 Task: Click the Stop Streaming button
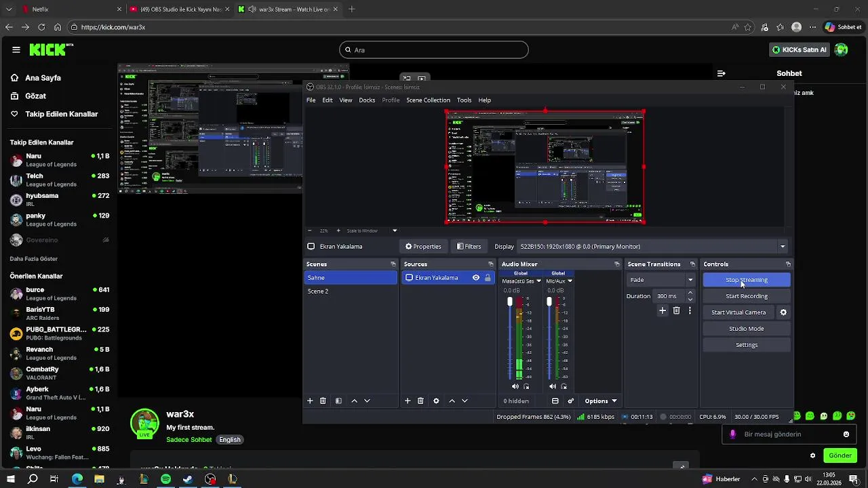747,280
